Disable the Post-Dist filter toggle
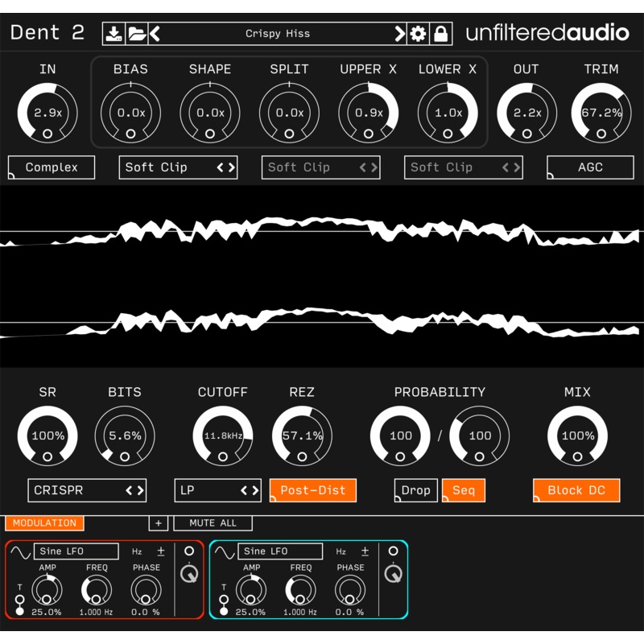Screen dimensions: 644x644 click(313, 490)
